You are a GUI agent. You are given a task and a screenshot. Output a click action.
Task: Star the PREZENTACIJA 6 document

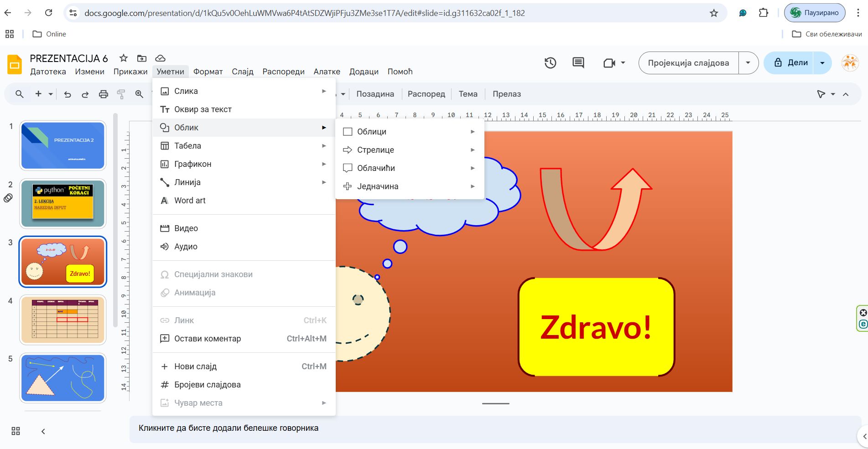click(x=123, y=58)
